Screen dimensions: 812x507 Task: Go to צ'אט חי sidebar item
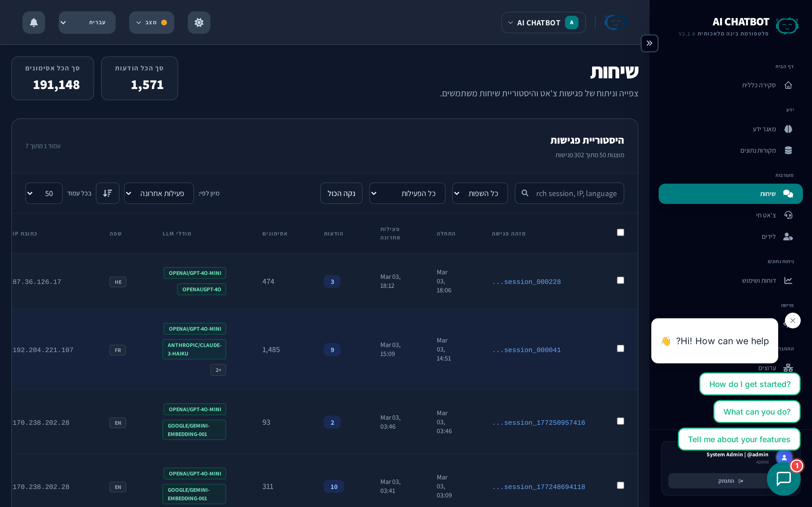(766, 215)
